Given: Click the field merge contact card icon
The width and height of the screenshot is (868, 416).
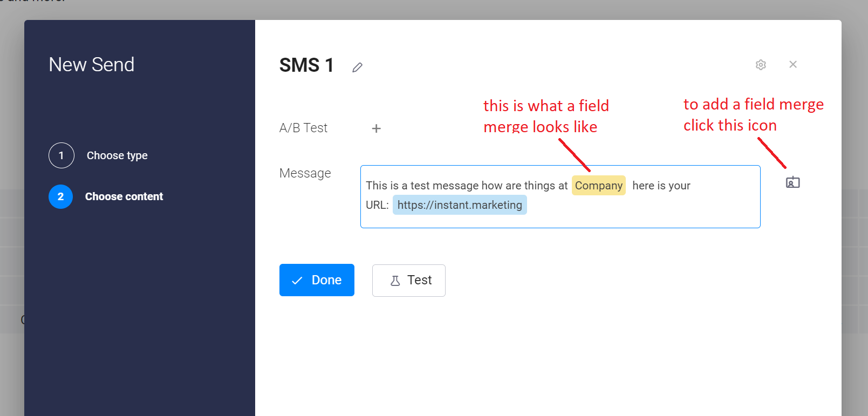Looking at the screenshot, I should coord(792,182).
